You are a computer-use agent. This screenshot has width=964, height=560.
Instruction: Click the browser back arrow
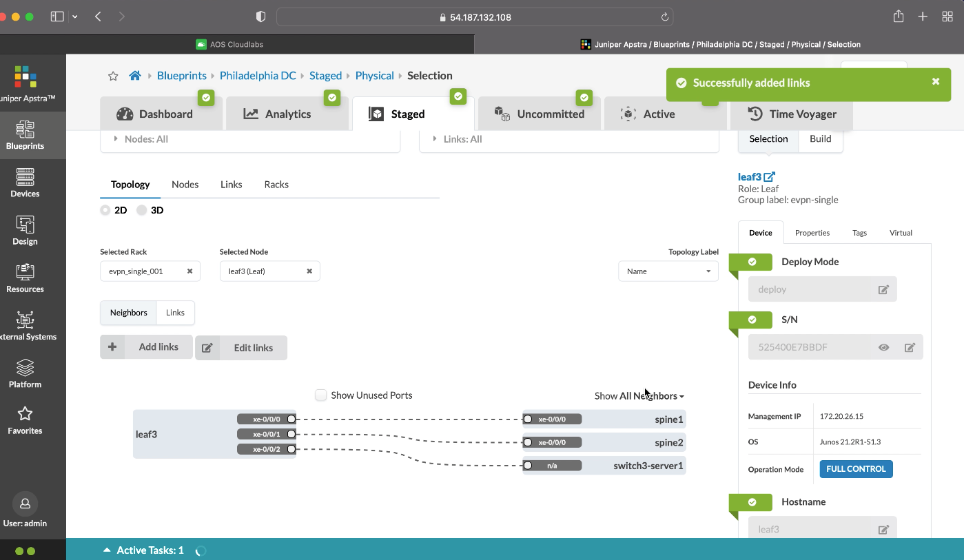coord(98,17)
